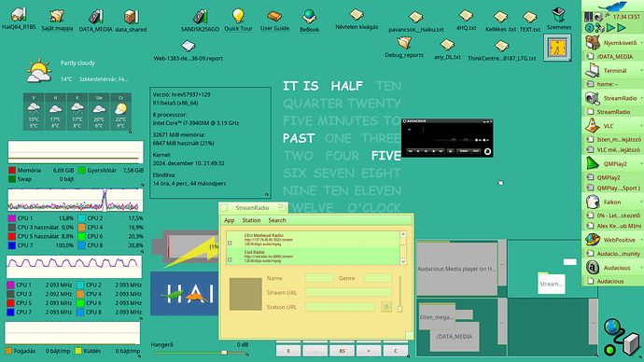Click the VLC cone icon in Deskbar
This screenshot has height=362, width=644.
[x=593, y=126]
